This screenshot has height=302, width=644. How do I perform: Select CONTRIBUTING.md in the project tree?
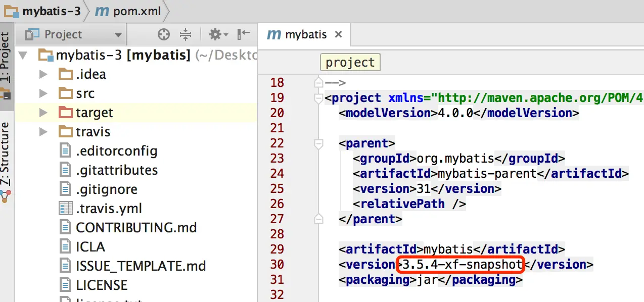click(x=136, y=228)
